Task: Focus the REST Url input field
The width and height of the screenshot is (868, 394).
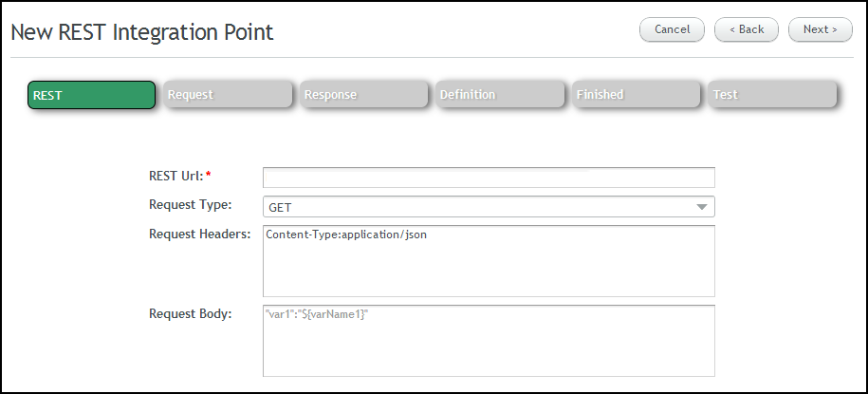Action: (x=489, y=178)
